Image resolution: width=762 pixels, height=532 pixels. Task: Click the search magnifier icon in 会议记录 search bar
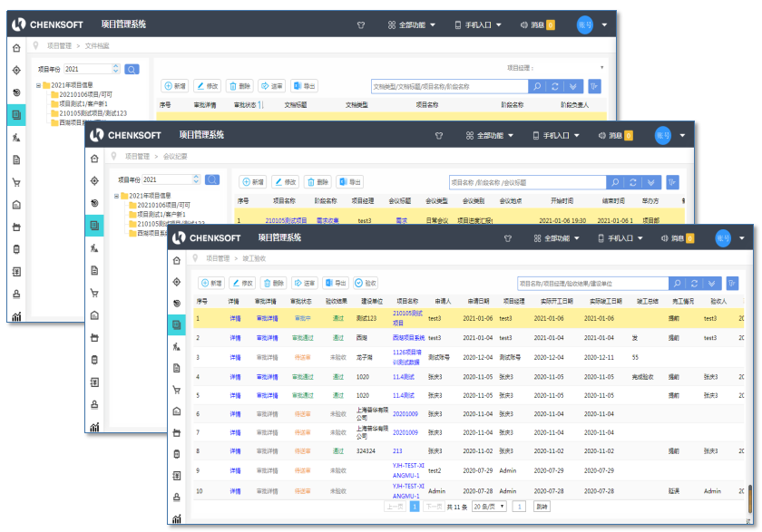(615, 182)
